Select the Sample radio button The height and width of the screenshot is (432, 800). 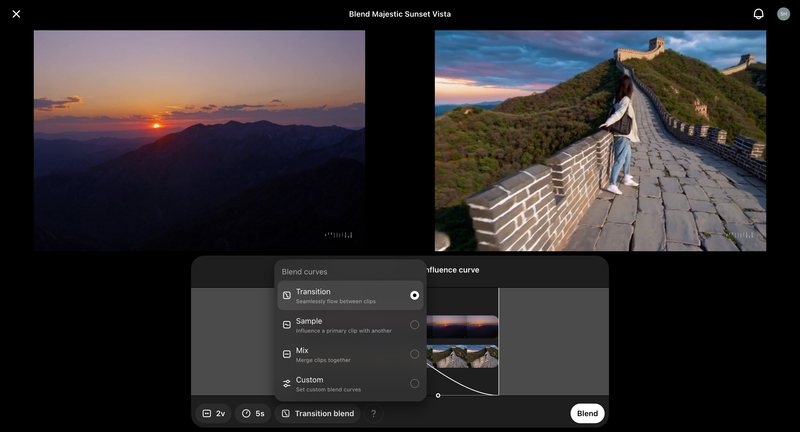414,325
